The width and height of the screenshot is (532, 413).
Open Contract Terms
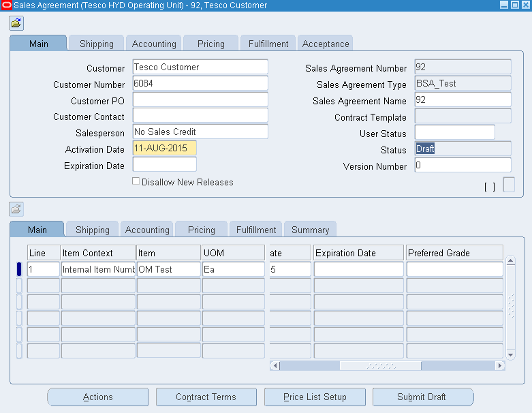(206, 397)
